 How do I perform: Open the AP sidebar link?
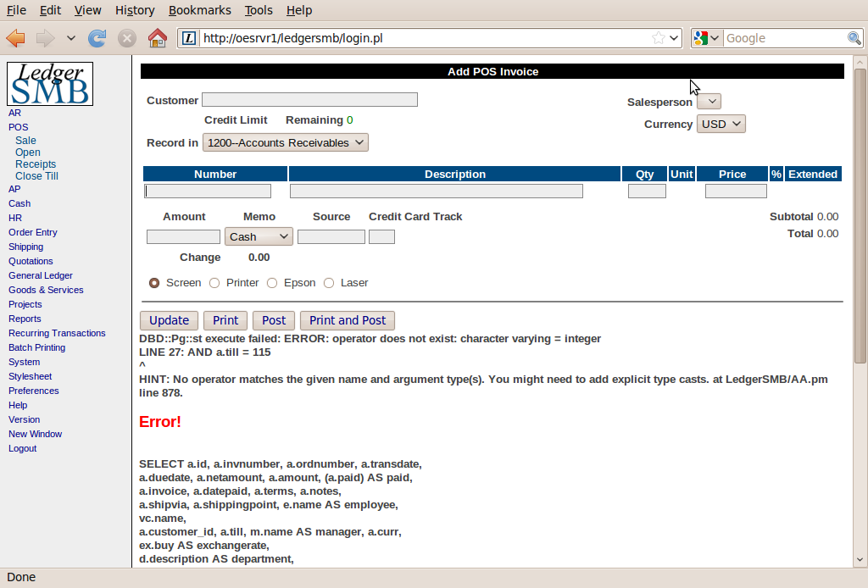coord(14,189)
